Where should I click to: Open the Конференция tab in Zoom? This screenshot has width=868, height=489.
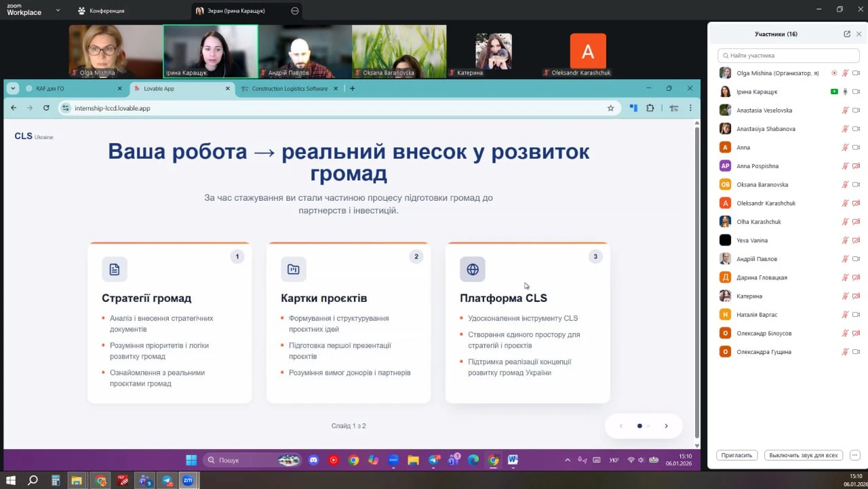tap(101, 11)
